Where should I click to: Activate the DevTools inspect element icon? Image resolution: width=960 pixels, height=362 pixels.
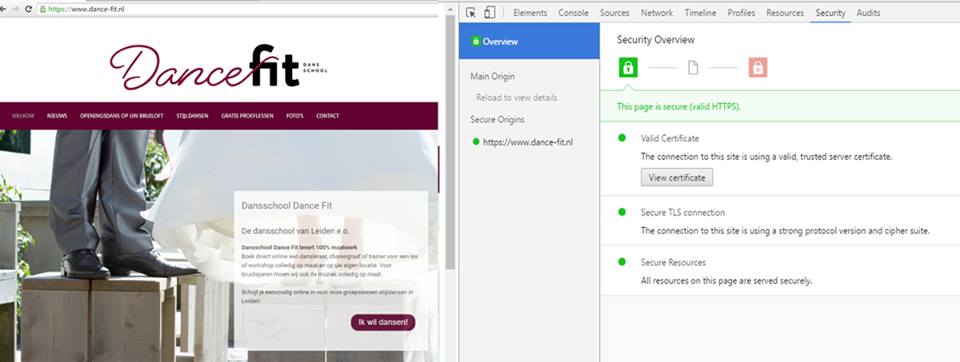[471, 12]
